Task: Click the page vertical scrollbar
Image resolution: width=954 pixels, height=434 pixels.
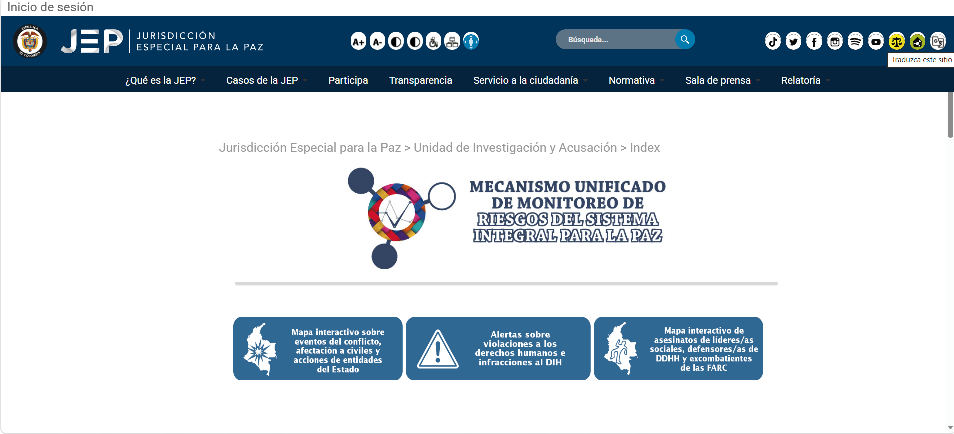Action: tap(948, 115)
